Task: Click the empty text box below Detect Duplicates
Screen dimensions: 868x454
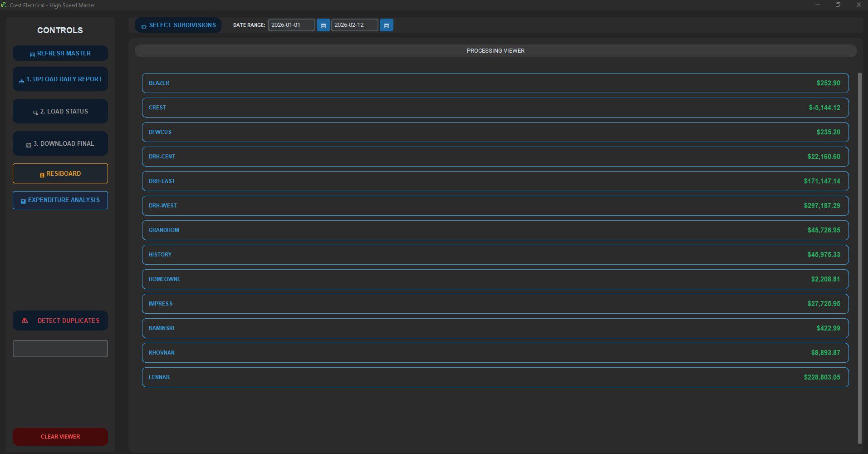Action: click(x=60, y=349)
